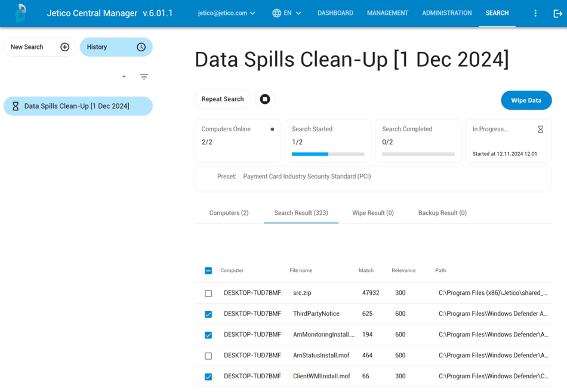Open the ADMINISTRATION menu

click(x=447, y=13)
